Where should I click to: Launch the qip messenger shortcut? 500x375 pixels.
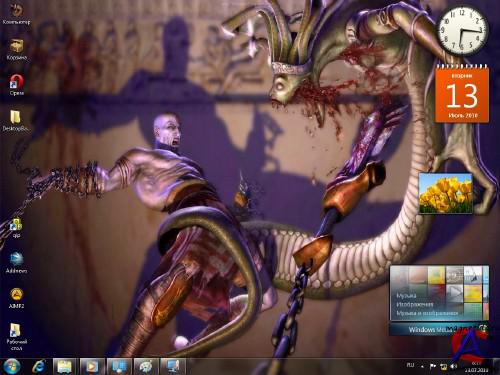pos(16,227)
